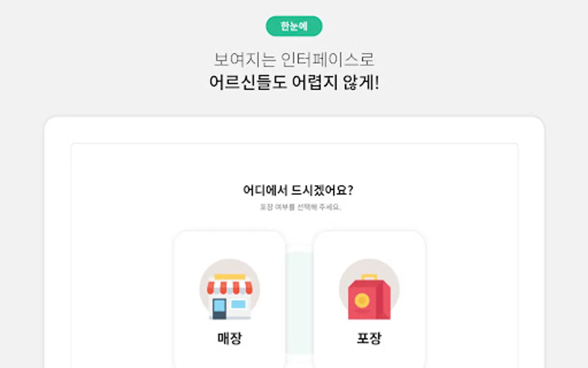Viewport: 588px width, 368px height.
Task: Select the red takeout bag icon
Action: [369, 297]
